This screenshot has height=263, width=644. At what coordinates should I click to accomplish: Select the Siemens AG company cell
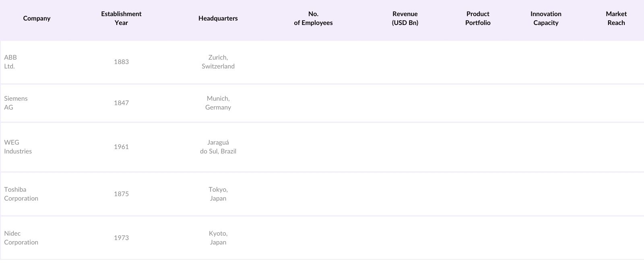click(16, 103)
